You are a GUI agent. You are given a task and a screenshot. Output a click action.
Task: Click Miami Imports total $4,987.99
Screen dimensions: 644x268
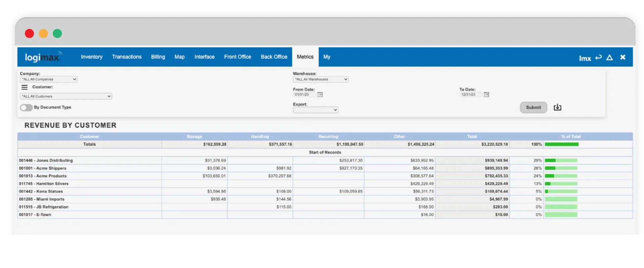[499, 199]
